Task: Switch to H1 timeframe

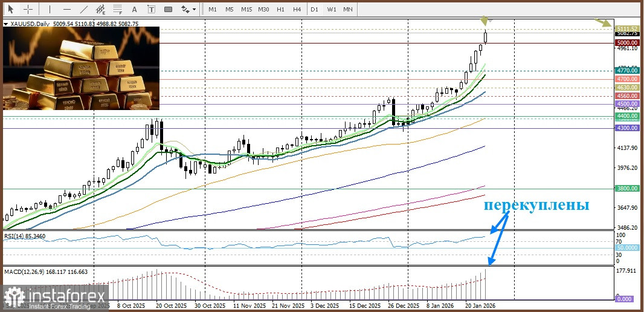Action: [x=280, y=10]
